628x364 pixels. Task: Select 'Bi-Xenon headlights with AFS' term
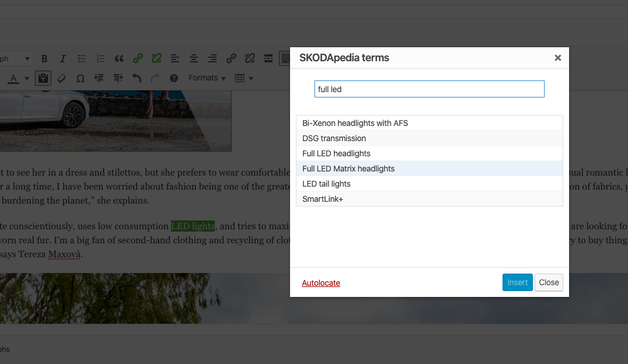430,123
